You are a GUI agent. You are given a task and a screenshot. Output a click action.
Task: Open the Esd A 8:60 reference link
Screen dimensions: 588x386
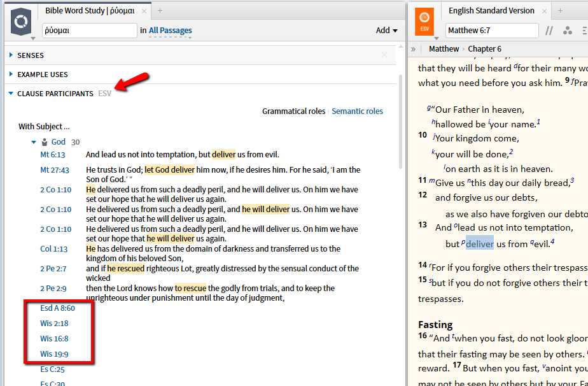57,308
